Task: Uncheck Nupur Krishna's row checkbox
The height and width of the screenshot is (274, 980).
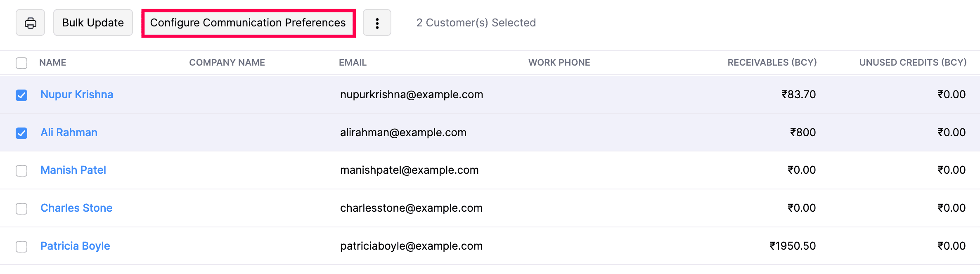Action: 21,95
